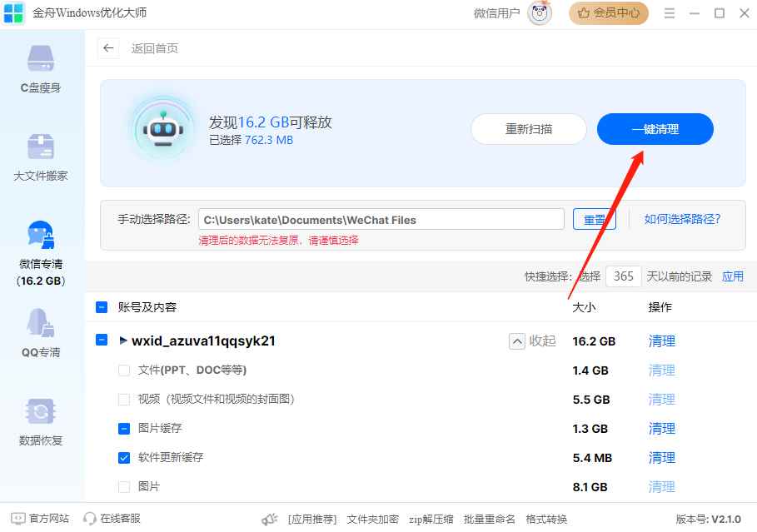This screenshot has width=757, height=532.
Task: Toggle the wxid_azuva11qqsyk21 account checkbox
Action: (102, 340)
